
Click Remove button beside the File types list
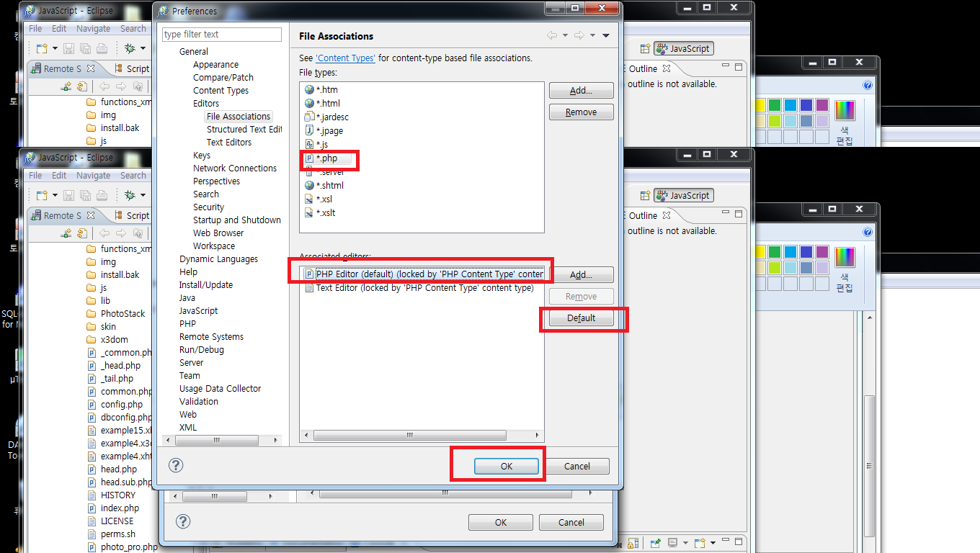(x=581, y=112)
